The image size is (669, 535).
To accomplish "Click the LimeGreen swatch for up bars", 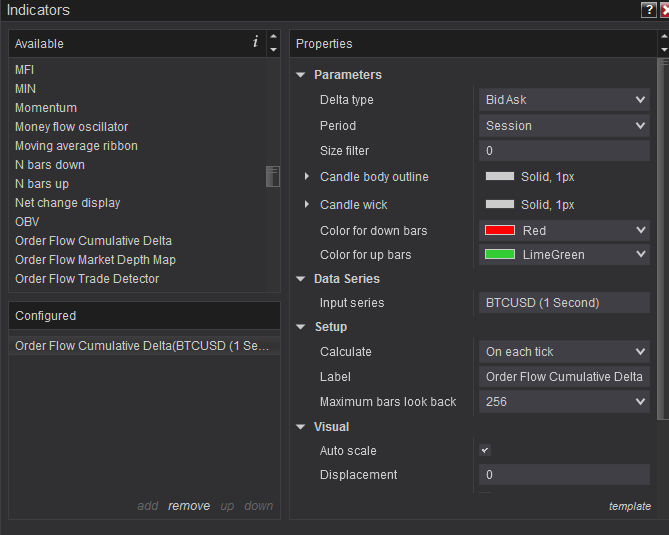I will 499,255.
